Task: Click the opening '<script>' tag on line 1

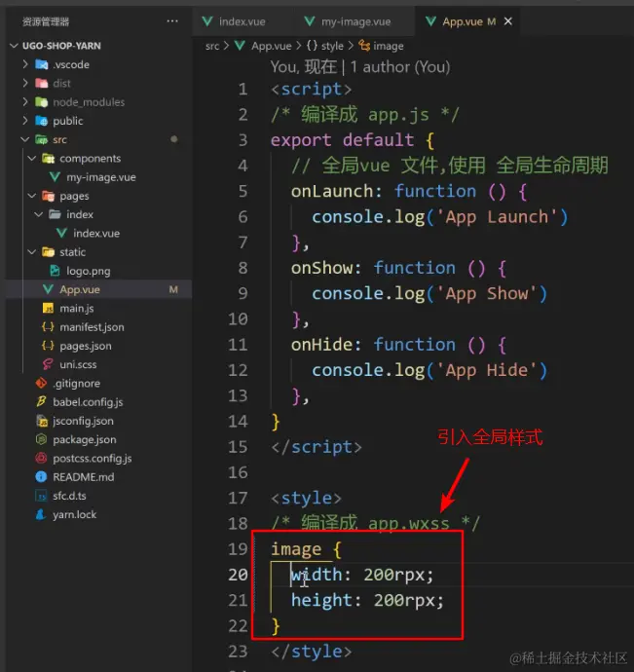Action: 312,90
